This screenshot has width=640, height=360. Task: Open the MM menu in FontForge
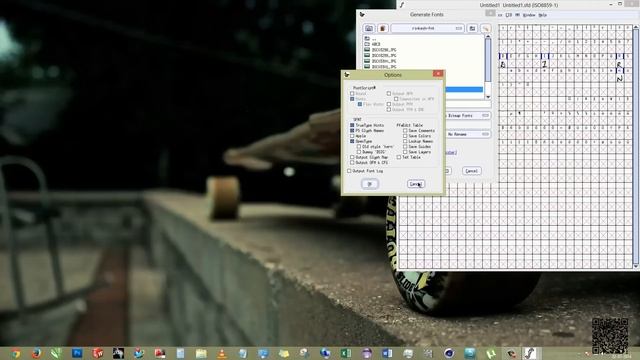(x=518, y=15)
